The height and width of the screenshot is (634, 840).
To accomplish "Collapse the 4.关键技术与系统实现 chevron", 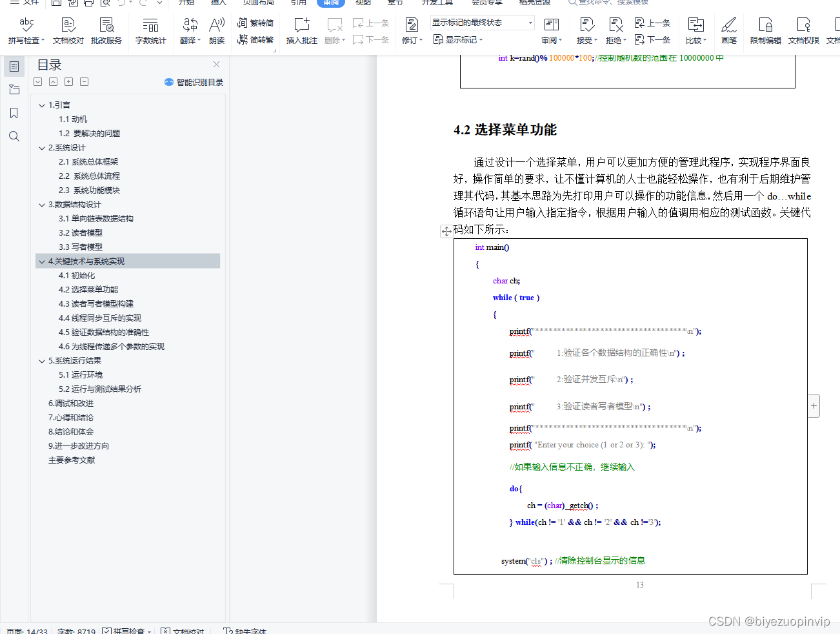I will [42, 261].
